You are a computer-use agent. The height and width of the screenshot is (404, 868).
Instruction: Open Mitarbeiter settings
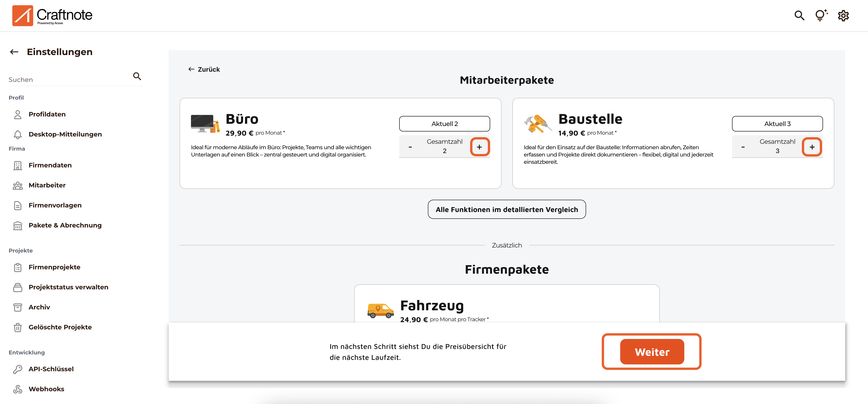[x=47, y=185]
